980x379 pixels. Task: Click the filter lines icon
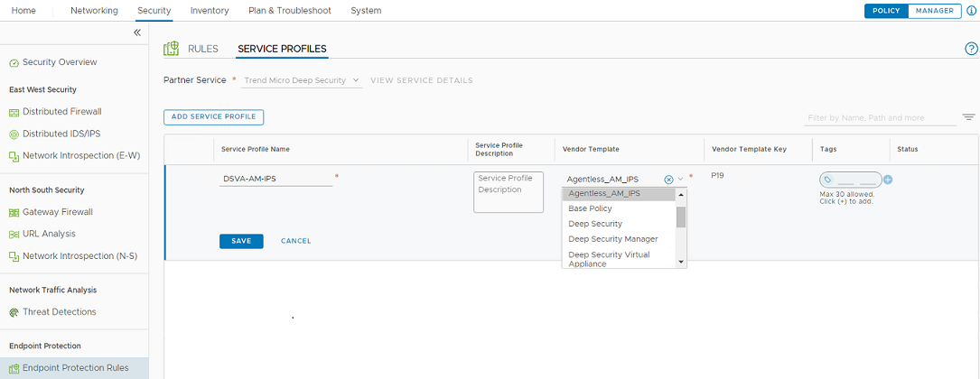(x=968, y=117)
